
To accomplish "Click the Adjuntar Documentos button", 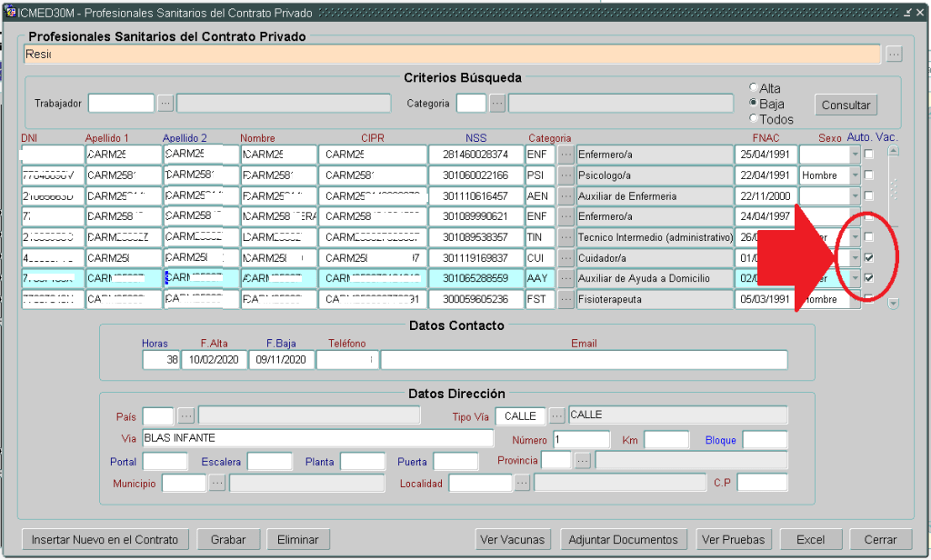I will (623, 540).
